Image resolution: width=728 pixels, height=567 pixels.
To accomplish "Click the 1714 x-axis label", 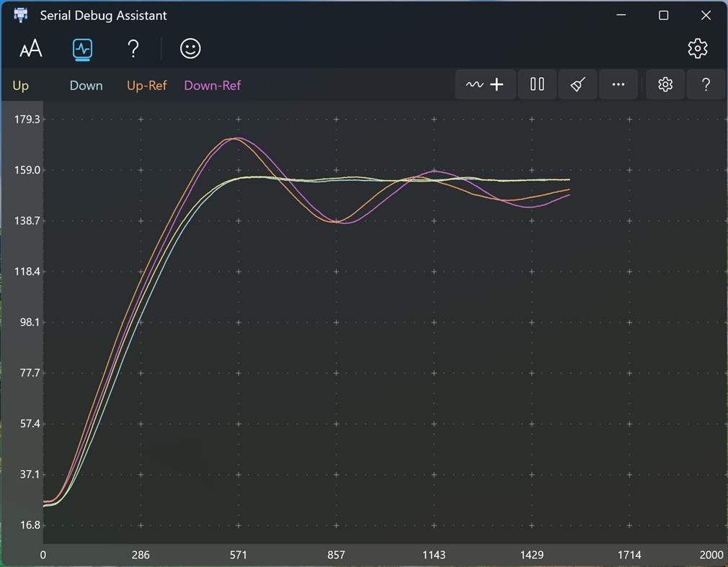I will 629,555.
